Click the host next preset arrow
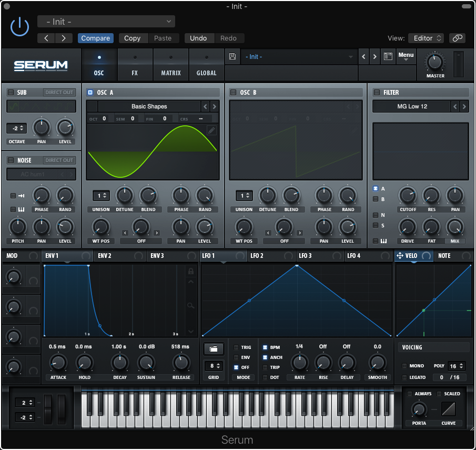The width and height of the screenshot is (476, 450). pos(64,38)
